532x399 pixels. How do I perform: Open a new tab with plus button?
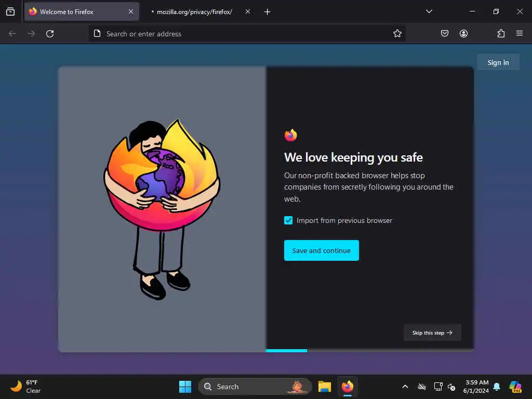click(x=268, y=11)
